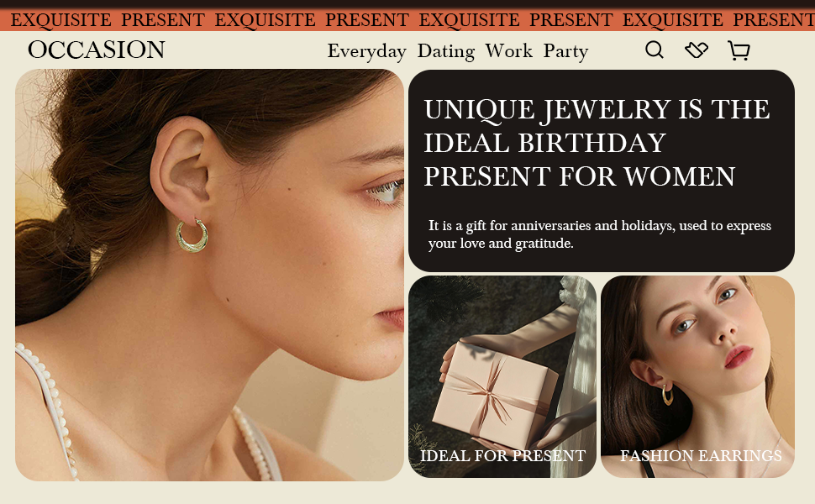Click the FASHION EARRINGS label
The image size is (815, 504).
[x=701, y=455]
